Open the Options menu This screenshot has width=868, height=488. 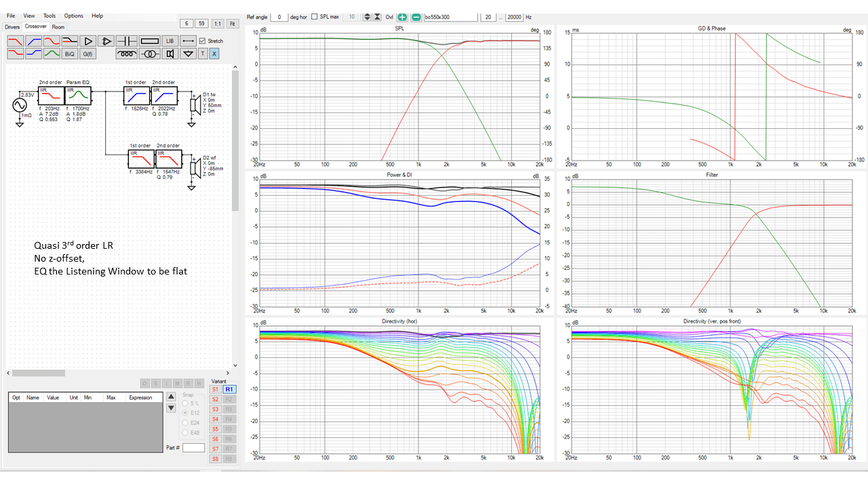point(74,16)
